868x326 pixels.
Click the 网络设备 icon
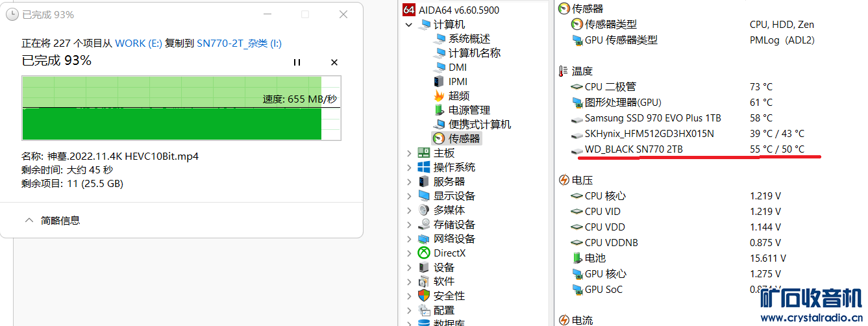click(x=424, y=239)
